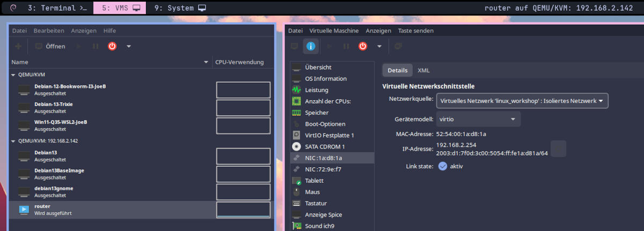
Task: Open the shutdown options arrow in manager toolbar
Action: (x=129, y=46)
